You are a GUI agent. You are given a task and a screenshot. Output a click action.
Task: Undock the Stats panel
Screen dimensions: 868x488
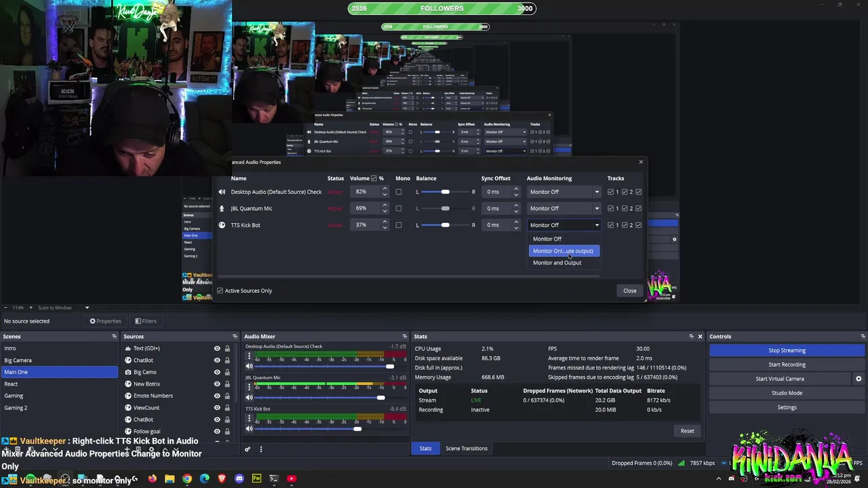point(691,336)
